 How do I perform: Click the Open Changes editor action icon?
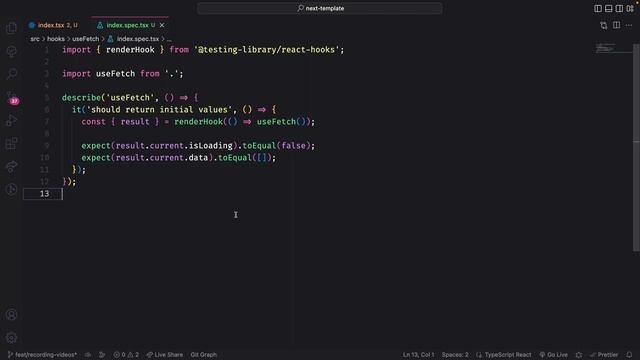tap(604, 25)
